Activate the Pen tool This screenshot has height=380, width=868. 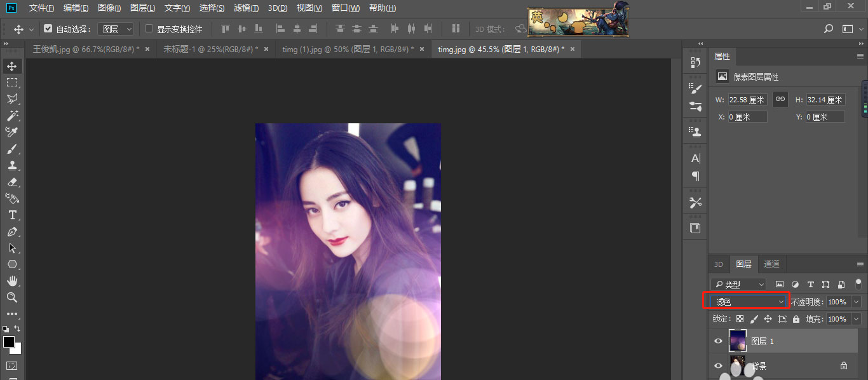[12, 232]
